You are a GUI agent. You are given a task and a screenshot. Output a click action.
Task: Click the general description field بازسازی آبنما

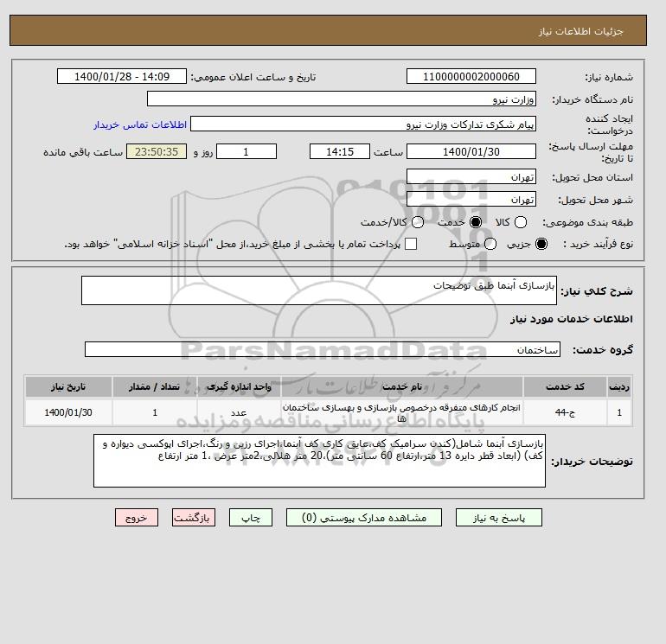[319, 290]
